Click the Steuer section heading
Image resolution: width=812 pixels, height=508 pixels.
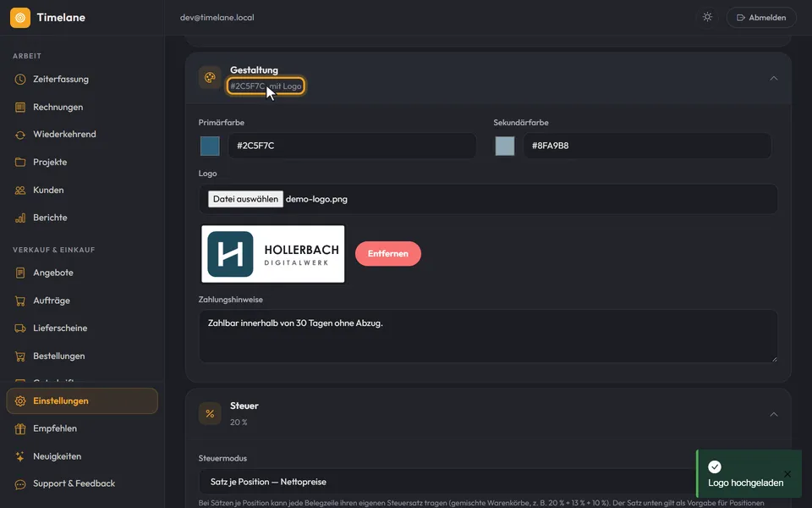(244, 406)
